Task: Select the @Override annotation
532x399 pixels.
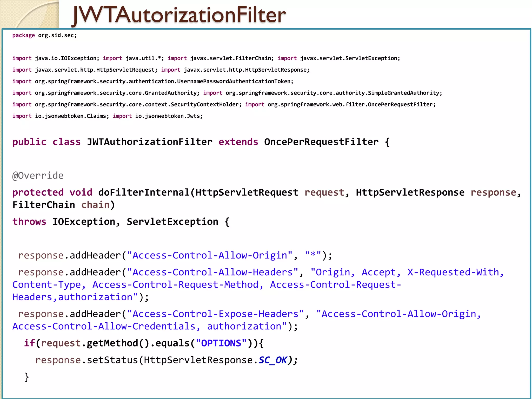Action: [x=38, y=176]
